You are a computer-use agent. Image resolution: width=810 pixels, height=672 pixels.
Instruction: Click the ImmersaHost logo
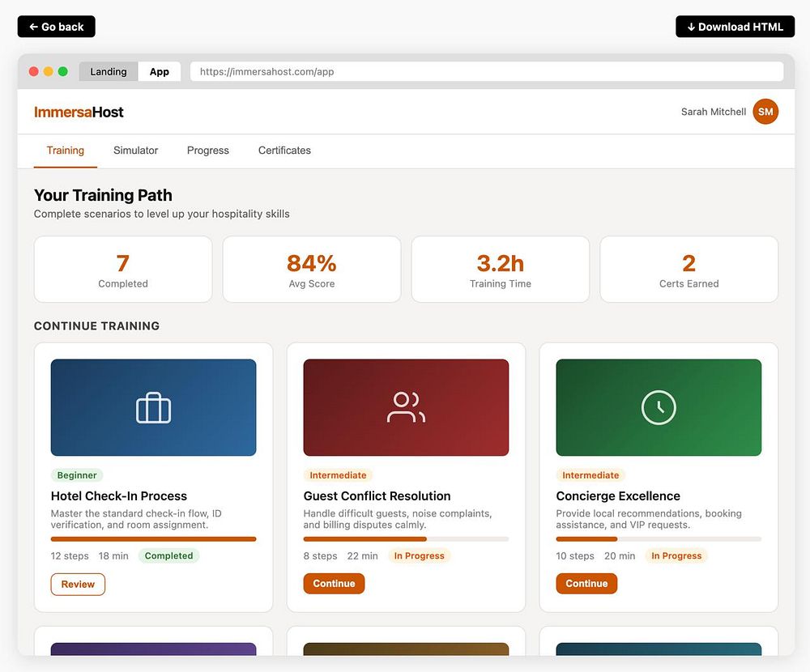tap(79, 112)
